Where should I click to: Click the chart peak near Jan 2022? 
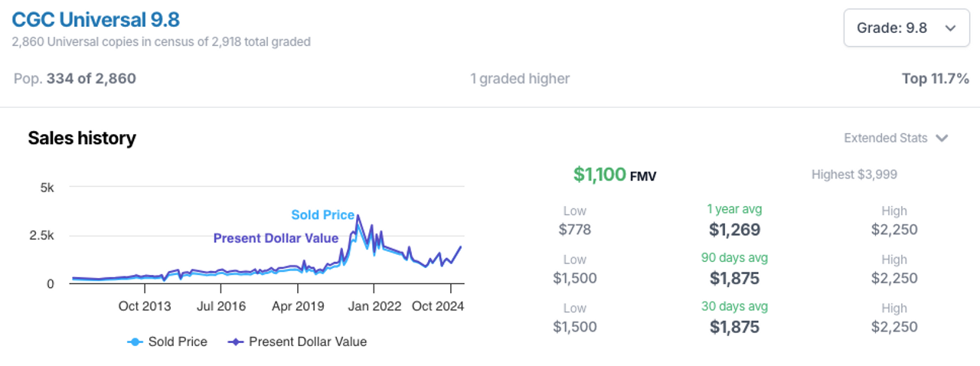tap(358, 216)
